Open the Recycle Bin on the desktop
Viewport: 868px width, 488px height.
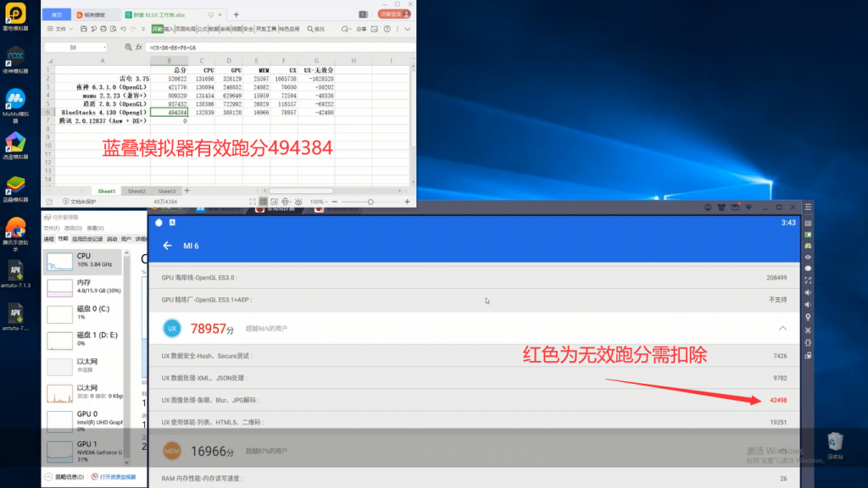click(835, 446)
